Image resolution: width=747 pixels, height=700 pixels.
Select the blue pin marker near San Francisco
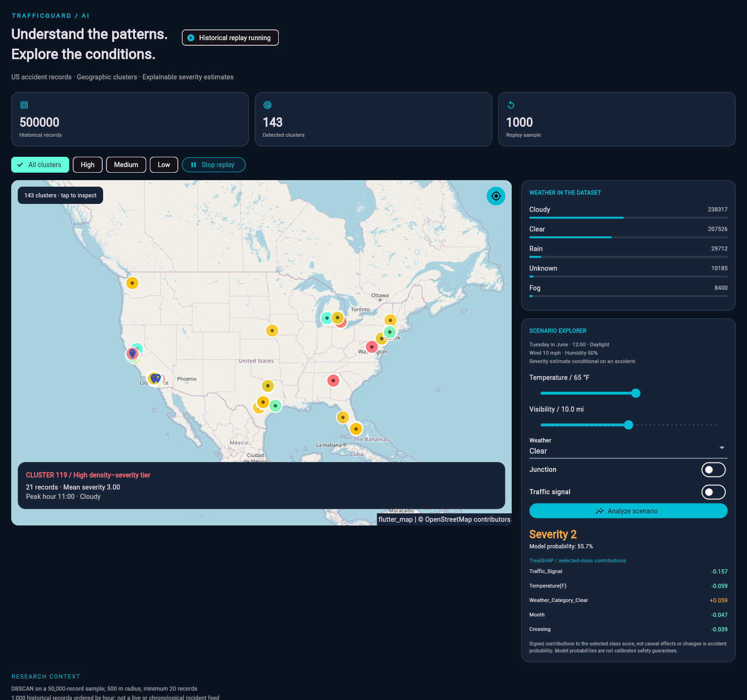[133, 354]
